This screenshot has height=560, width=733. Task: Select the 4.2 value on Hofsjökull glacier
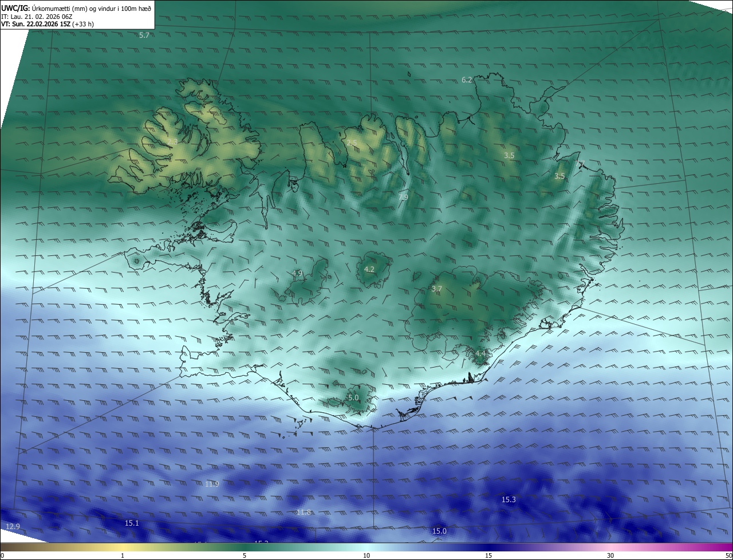[369, 269]
